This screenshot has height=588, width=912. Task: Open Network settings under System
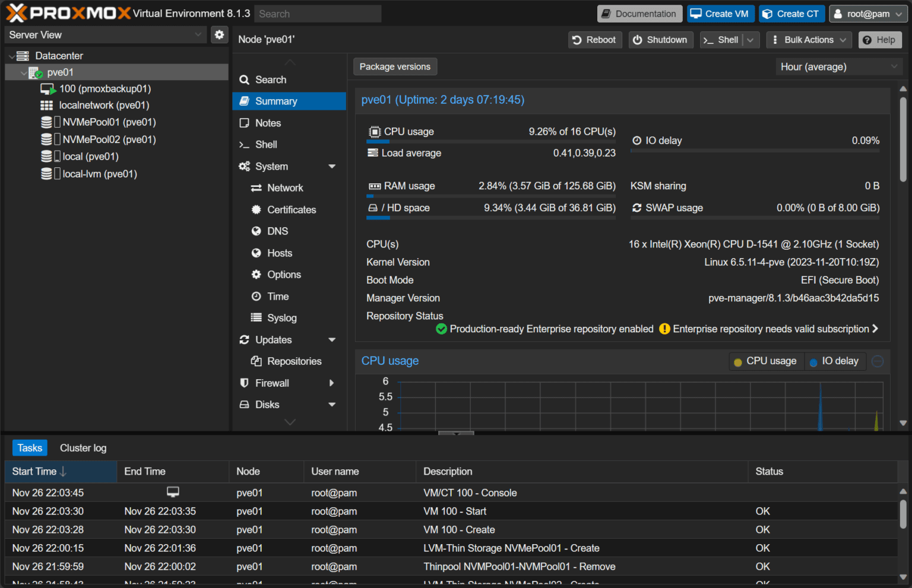284,187
